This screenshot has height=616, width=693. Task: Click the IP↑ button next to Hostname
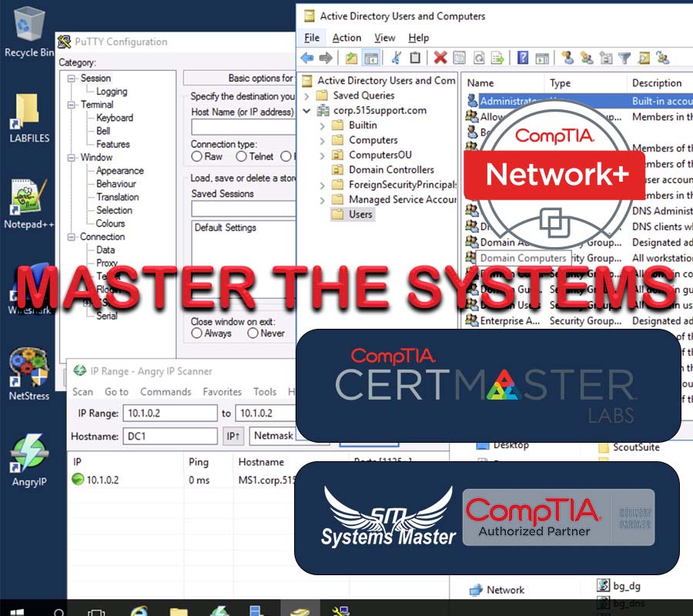coord(233,436)
